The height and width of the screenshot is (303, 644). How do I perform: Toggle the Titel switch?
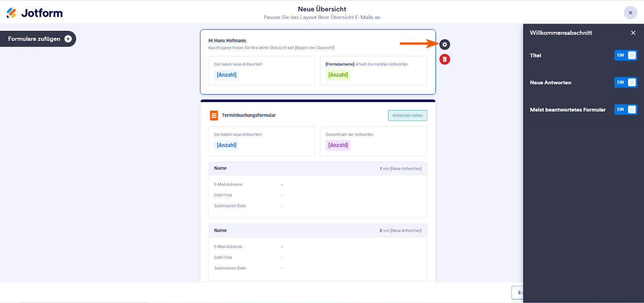pyautogui.click(x=625, y=55)
